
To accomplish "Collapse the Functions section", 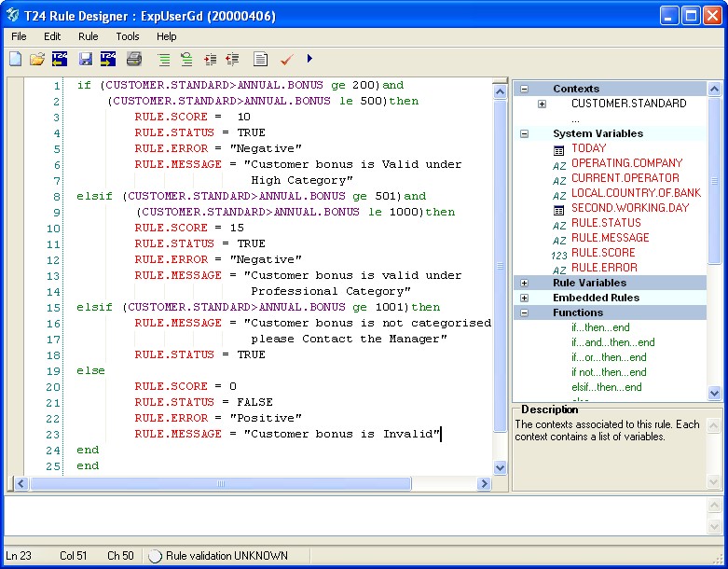I will pyautogui.click(x=524, y=312).
